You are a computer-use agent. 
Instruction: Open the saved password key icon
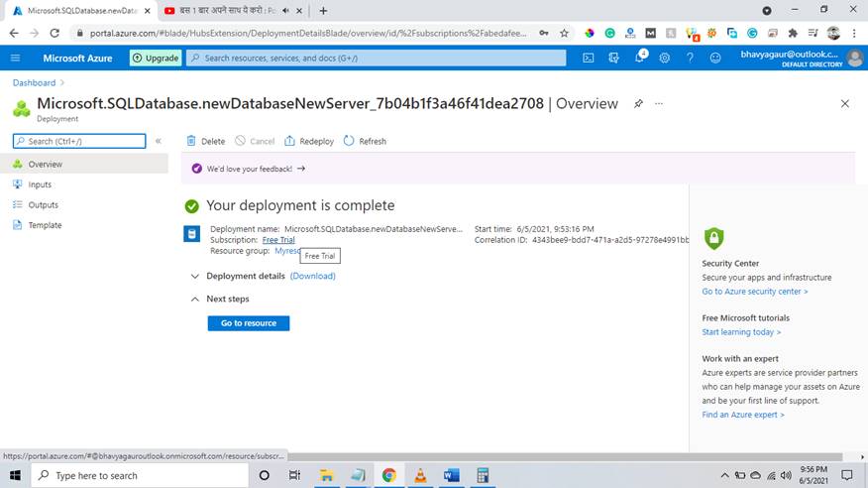544,34
